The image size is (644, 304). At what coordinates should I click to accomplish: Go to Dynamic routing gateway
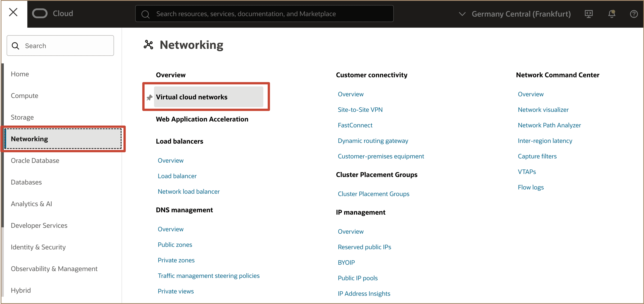(x=373, y=141)
